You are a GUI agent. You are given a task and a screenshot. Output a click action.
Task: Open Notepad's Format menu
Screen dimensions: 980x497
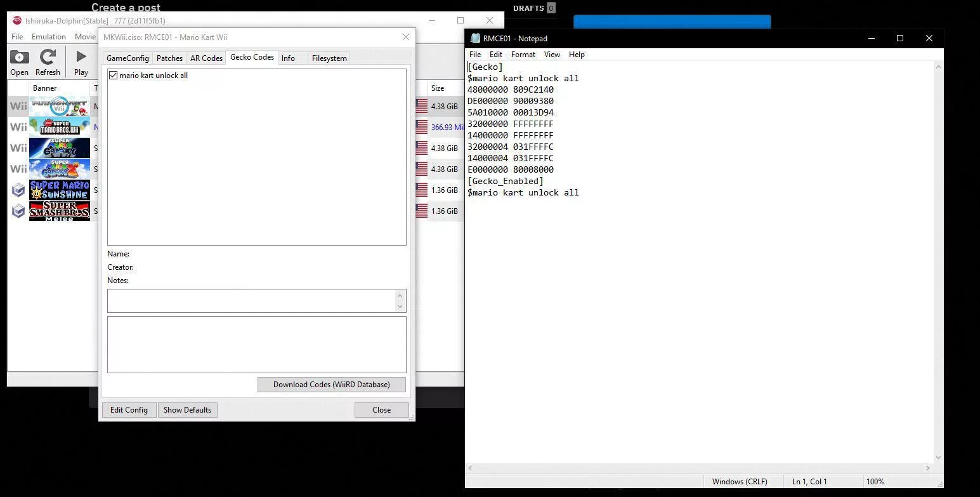click(x=523, y=55)
